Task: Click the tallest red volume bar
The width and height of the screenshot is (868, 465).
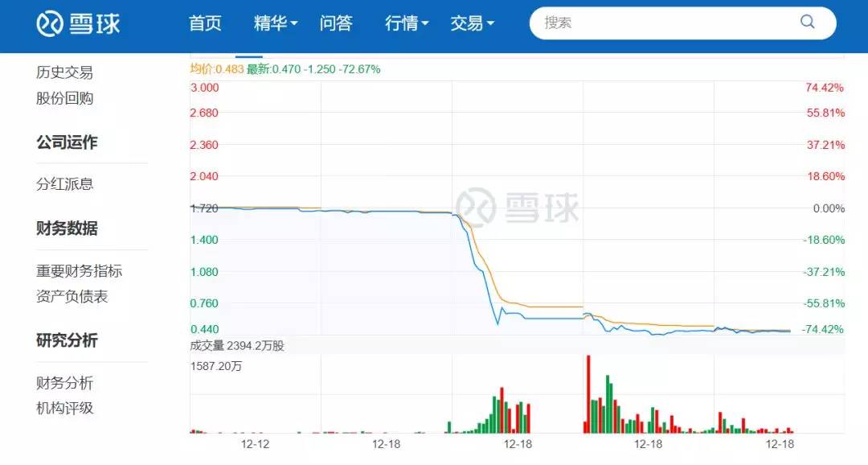Action: [588, 394]
